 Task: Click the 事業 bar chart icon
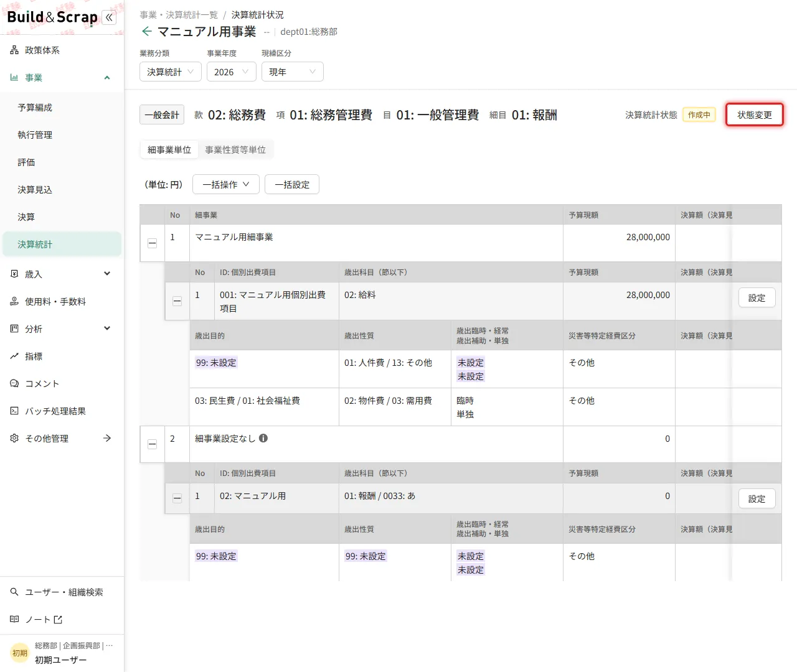[14, 78]
